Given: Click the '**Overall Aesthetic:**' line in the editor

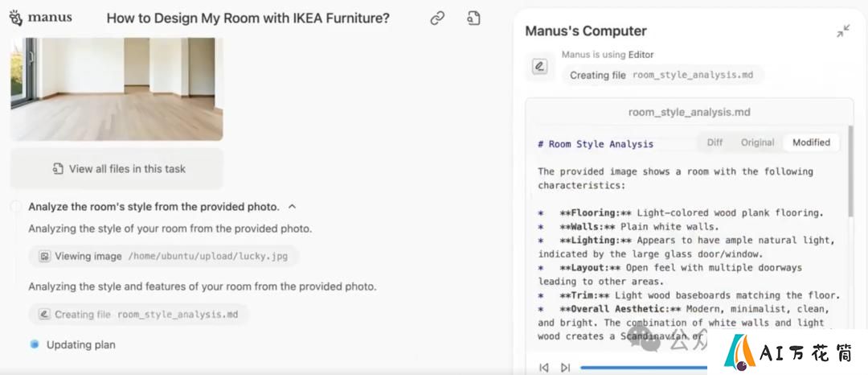Looking at the screenshot, I should click(x=684, y=323).
